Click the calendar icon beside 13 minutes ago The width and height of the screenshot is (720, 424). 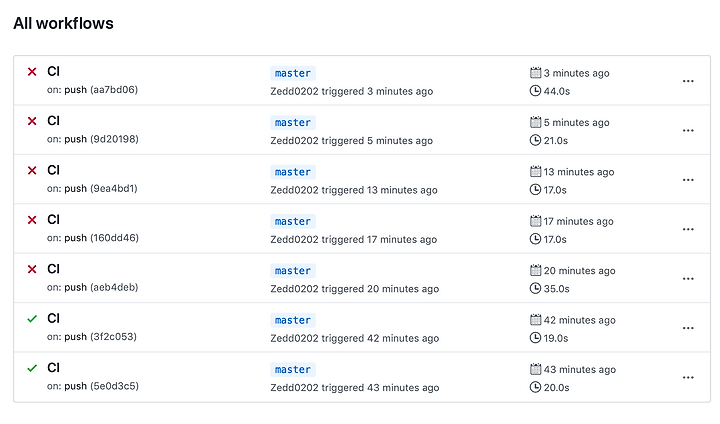[535, 171]
